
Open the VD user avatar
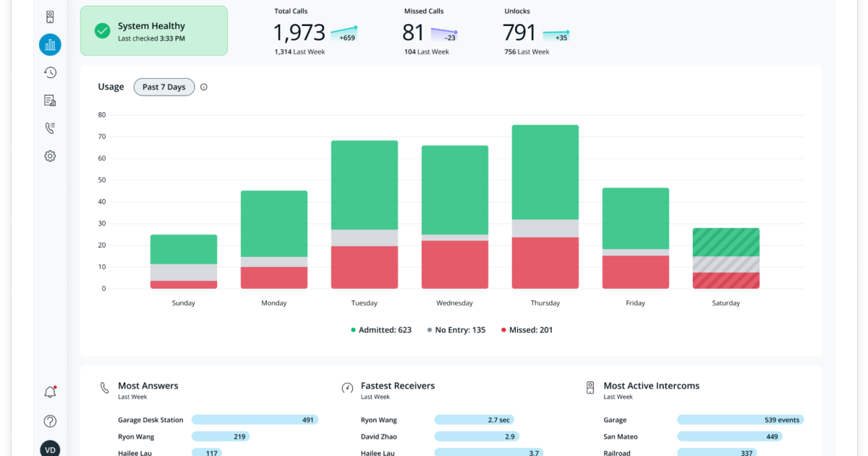pyautogui.click(x=50, y=449)
